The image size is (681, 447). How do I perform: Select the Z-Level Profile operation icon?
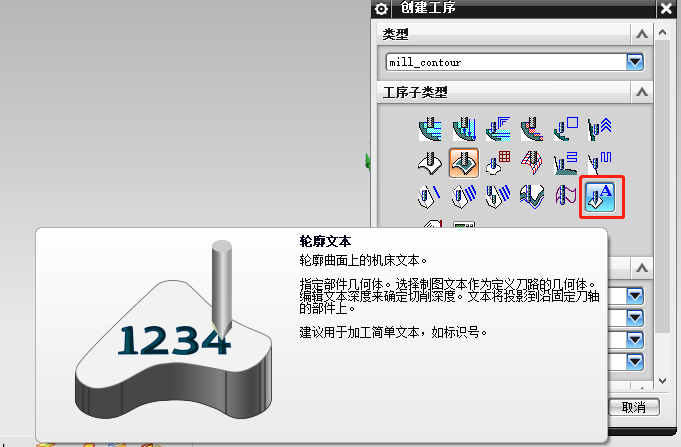click(x=566, y=128)
